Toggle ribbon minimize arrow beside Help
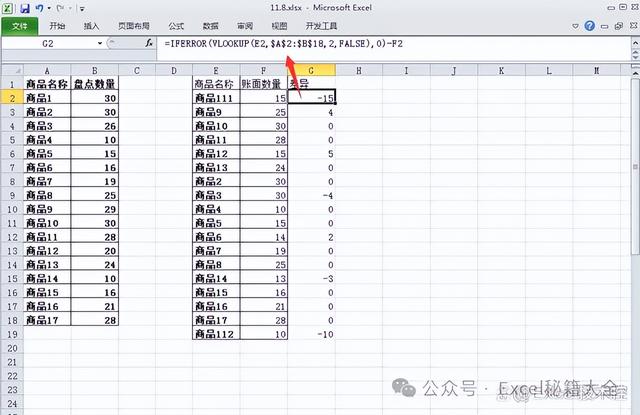Viewport: 640px width, 415px height. 575,26
